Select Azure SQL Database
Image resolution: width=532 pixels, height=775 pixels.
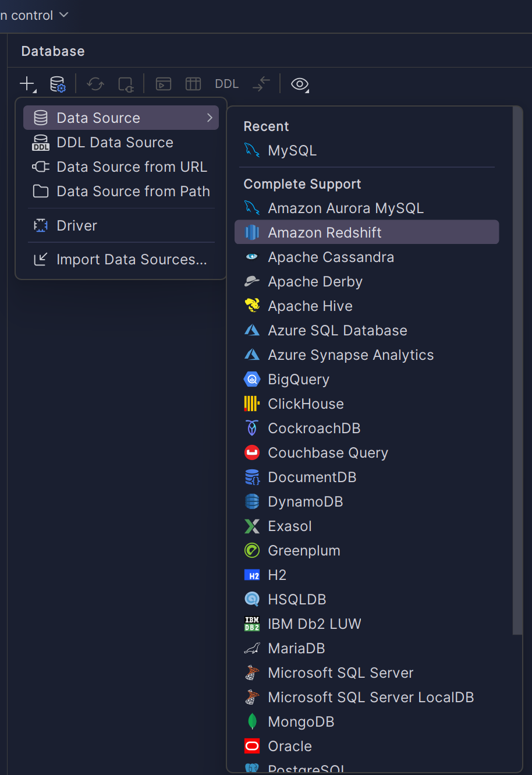pos(367,330)
